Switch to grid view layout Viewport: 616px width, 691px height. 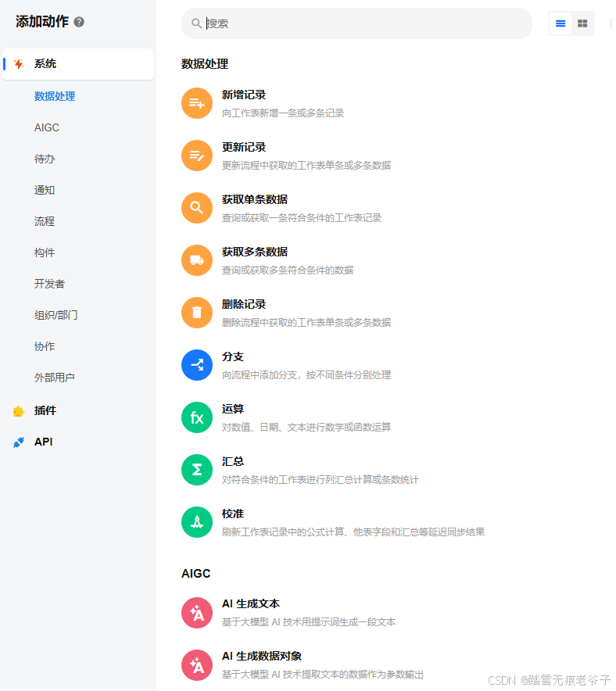pyautogui.click(x=582, y=23)
